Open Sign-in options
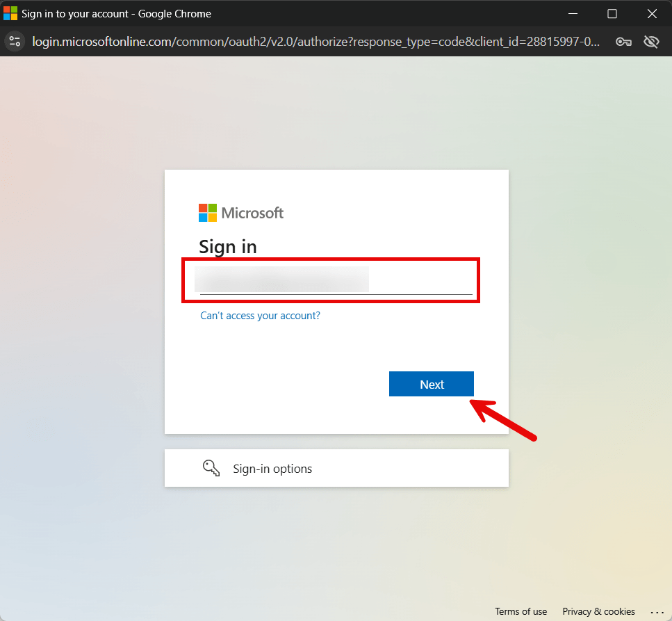The image size is (672, 621). [x=272, y=468]
